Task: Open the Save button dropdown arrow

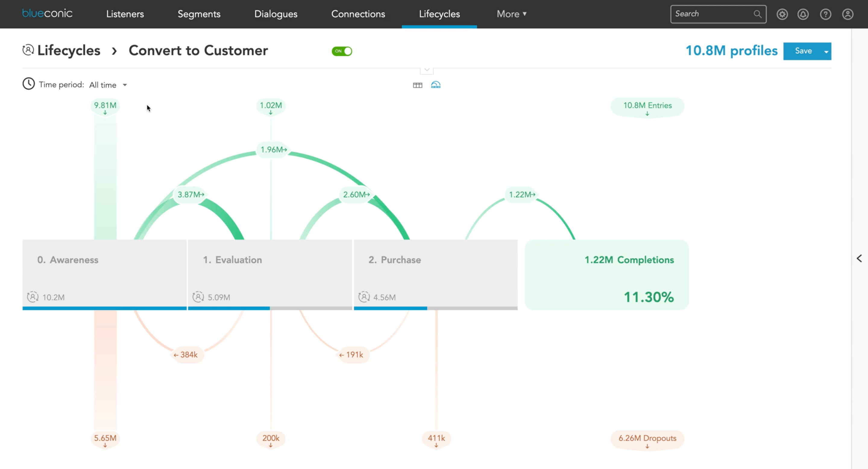Action: click(x=826, y=51)
